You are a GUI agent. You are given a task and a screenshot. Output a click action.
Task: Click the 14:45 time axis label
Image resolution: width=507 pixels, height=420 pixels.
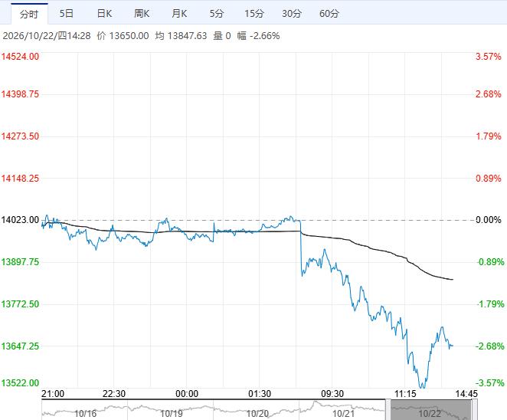tap(466, 394)
